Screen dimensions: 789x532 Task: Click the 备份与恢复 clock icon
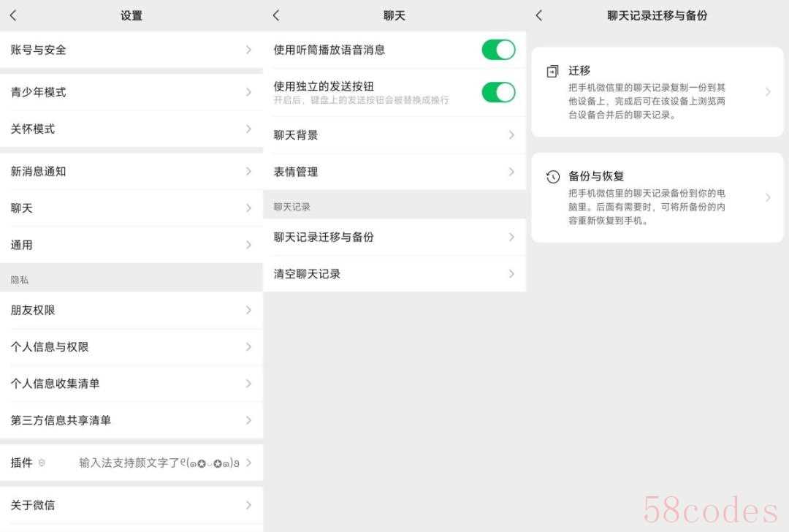pyautogui.click(x=552, y=177)
